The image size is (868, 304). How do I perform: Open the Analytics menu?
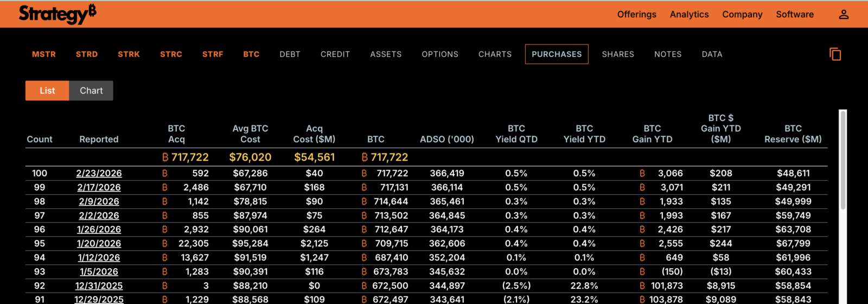(689, 15)
